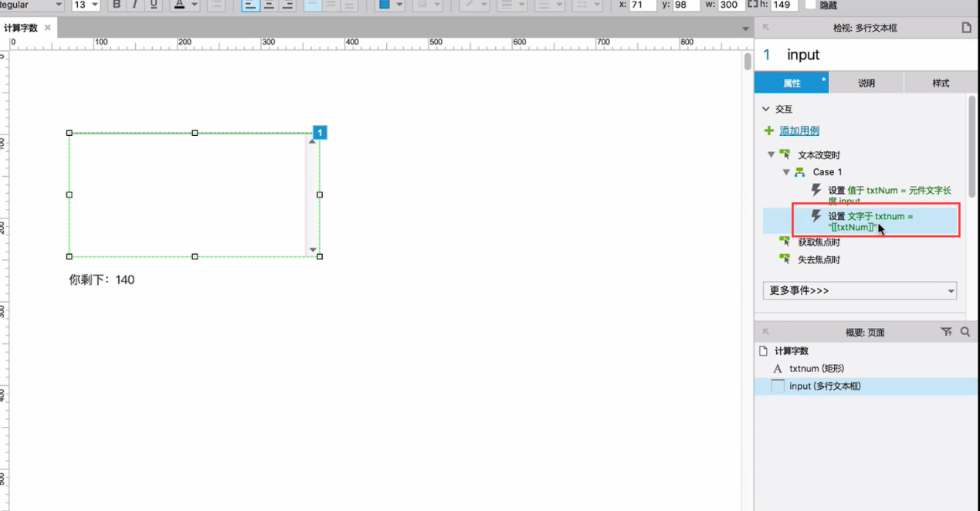Select 计算字数 page in outline
Image resolution: width=980 pixels, height=511 pixels.
point(792,350)
